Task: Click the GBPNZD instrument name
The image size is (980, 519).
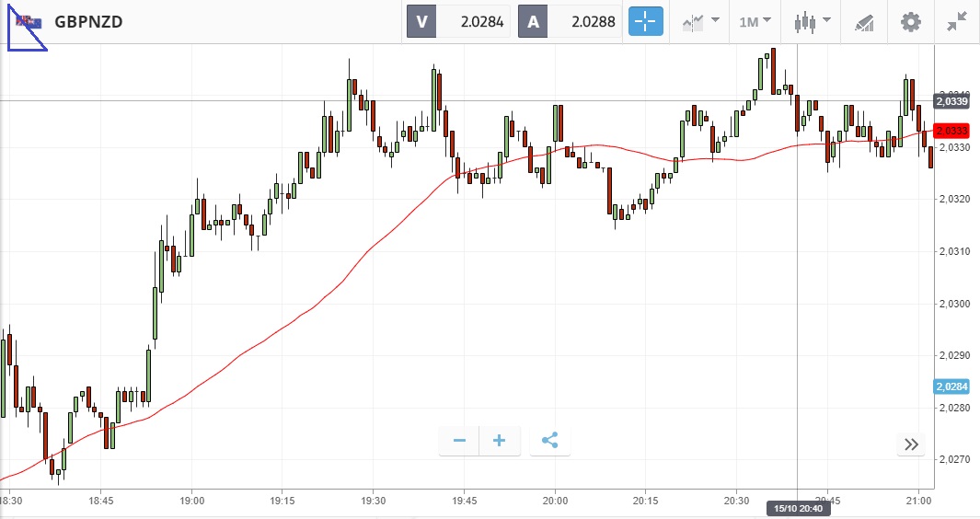Action: pyautogui.click(x=88, y=21)
